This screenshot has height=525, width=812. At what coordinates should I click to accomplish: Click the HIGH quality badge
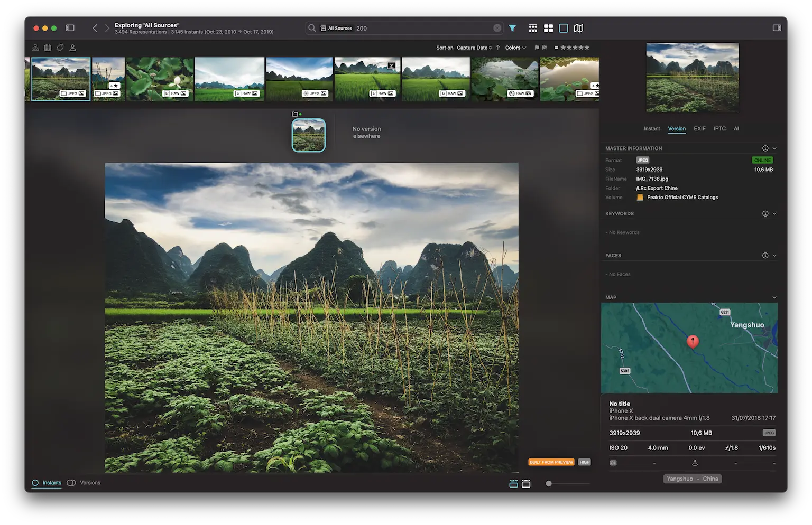tap(584, 462)
